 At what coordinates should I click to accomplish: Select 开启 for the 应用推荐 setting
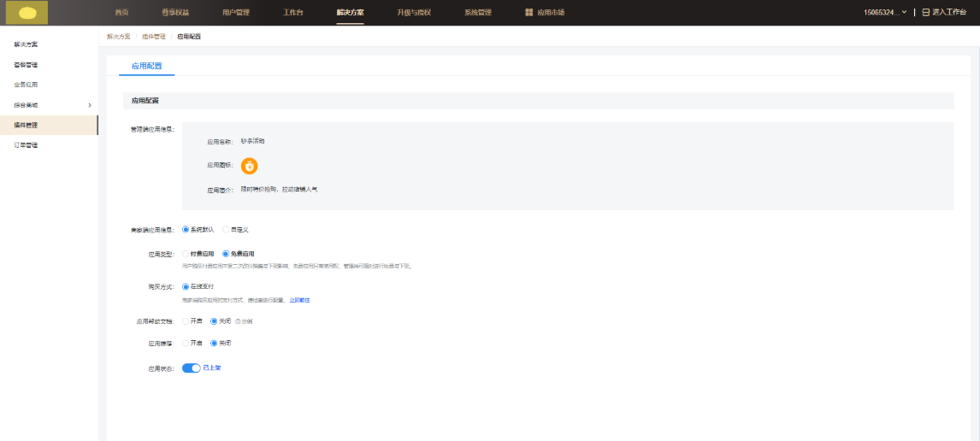tap(186, 343)
